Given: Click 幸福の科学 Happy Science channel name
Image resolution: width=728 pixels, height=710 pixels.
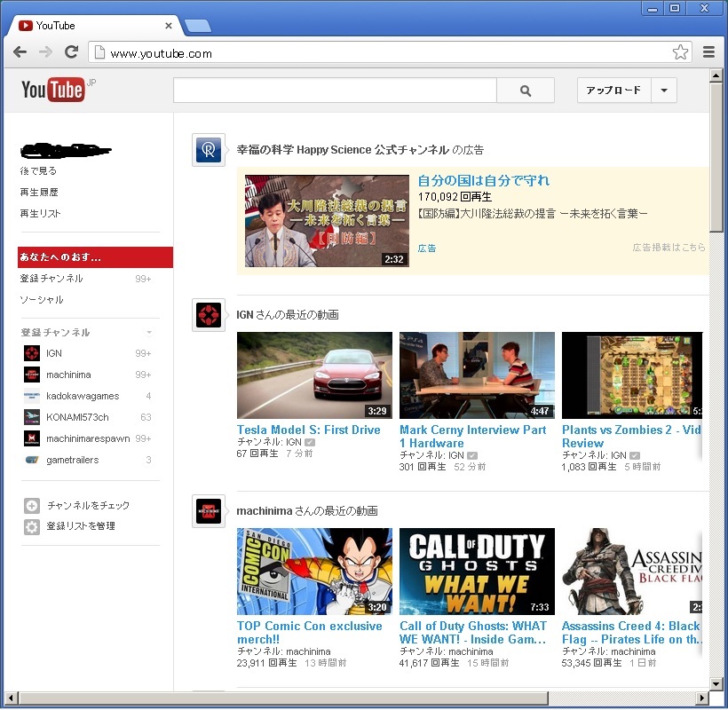Looking at the screenshot, I should click(x=343, y=150).
